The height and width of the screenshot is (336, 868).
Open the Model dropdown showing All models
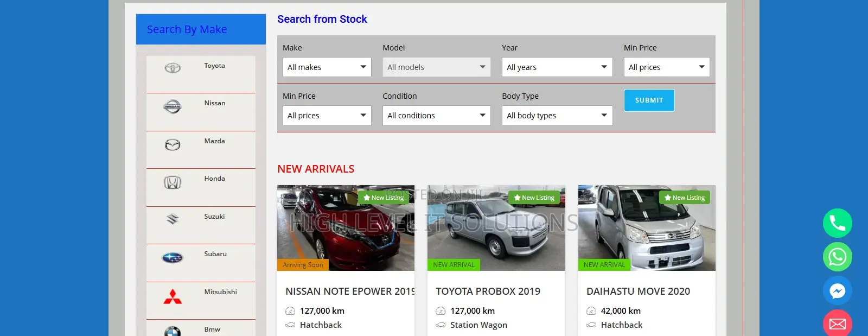[x=437, y=67]
